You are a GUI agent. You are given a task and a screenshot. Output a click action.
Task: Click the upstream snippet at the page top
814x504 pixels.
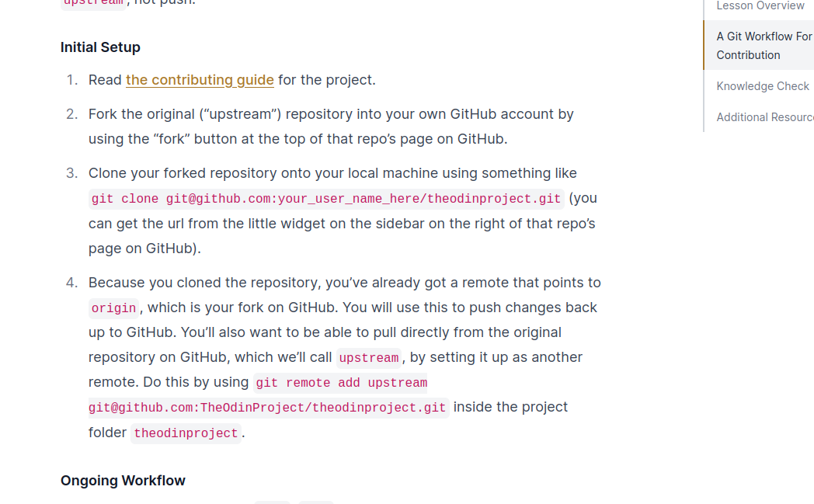point(93,3)
